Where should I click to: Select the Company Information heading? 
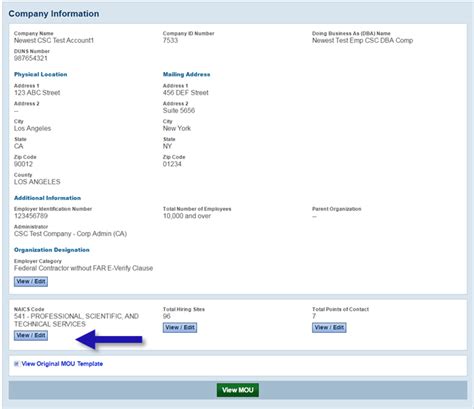[54, 14]
